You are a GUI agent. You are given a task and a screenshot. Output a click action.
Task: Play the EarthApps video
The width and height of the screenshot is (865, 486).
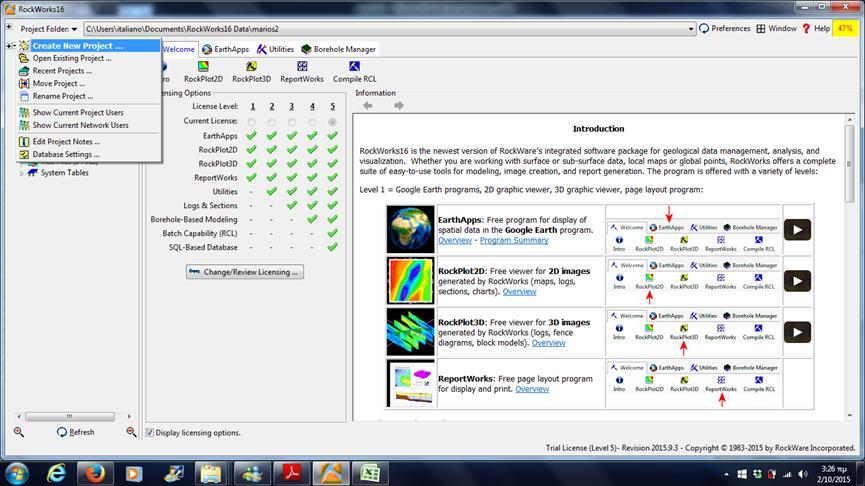[x=797, y=230]
